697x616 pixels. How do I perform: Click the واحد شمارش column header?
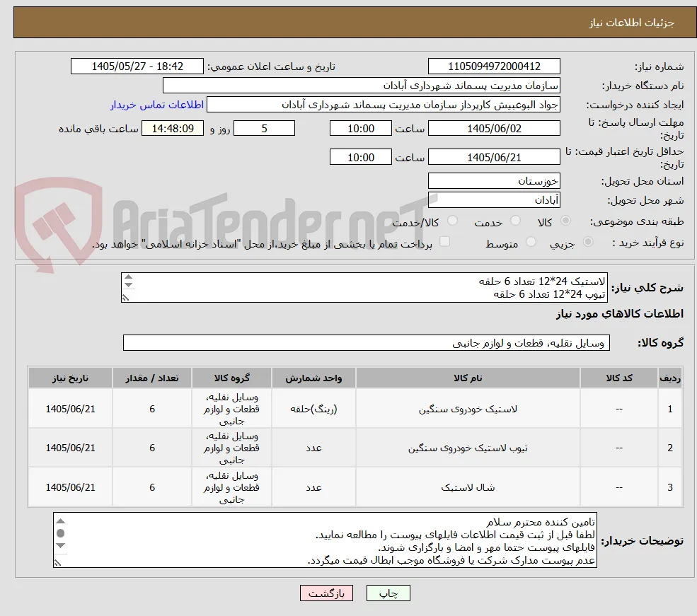pyautogui.click(x=313, y=378)
